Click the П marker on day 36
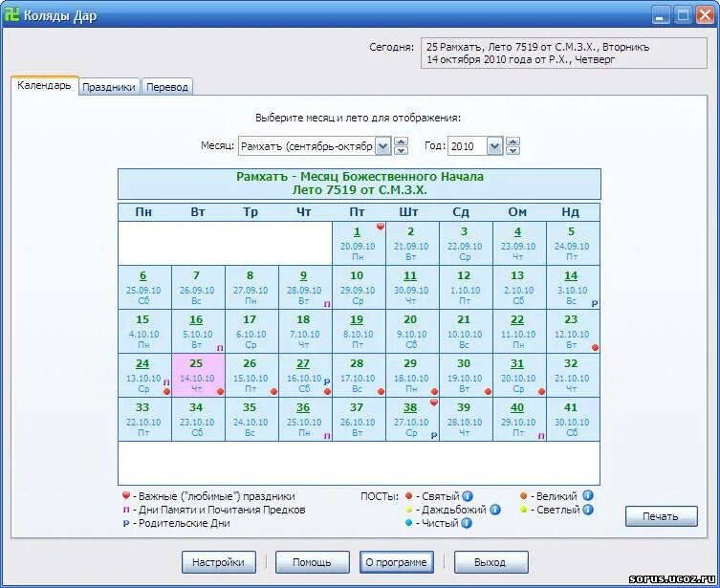720x588 pixels. [x=327, y=436]
